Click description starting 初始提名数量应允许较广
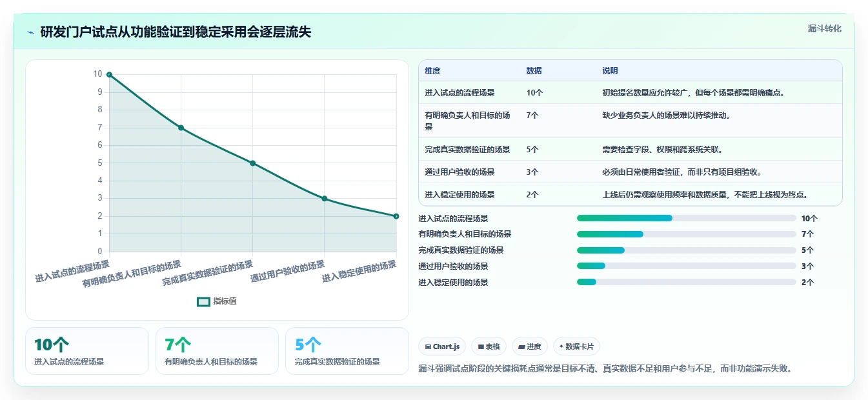 coord(693,92)
